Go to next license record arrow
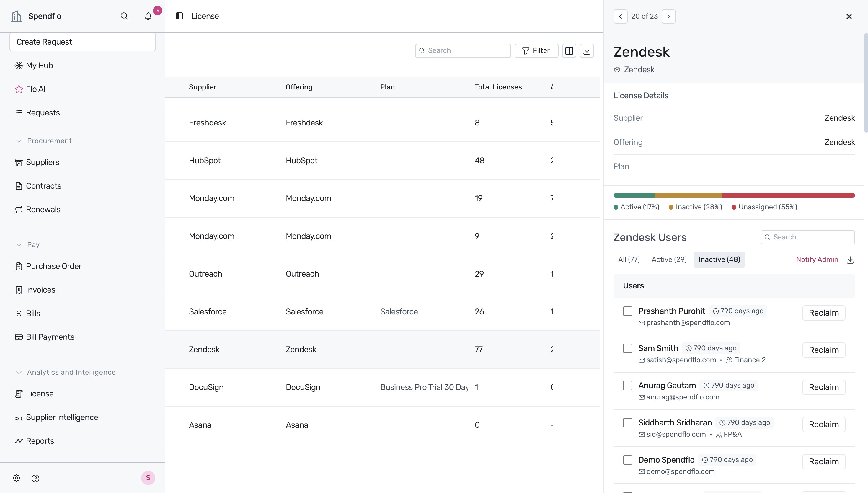The width and height of the screenshot is (868, 493). tap(668, 16)
